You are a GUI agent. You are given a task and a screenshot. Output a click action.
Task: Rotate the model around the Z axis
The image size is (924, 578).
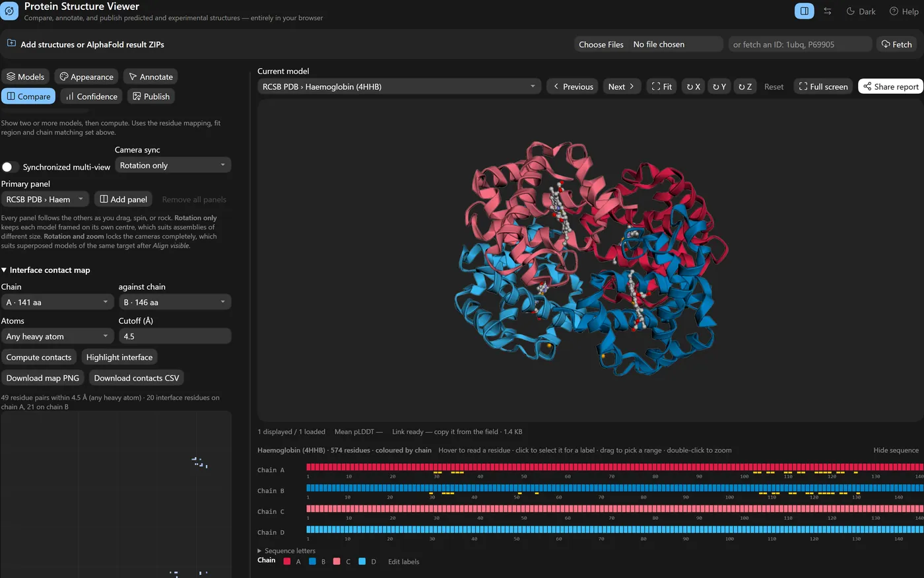(745, 87)
